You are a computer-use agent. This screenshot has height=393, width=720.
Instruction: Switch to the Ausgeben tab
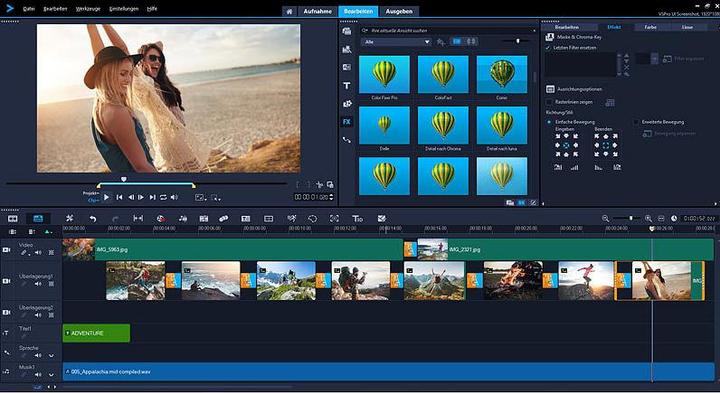(x=399, y=11)
